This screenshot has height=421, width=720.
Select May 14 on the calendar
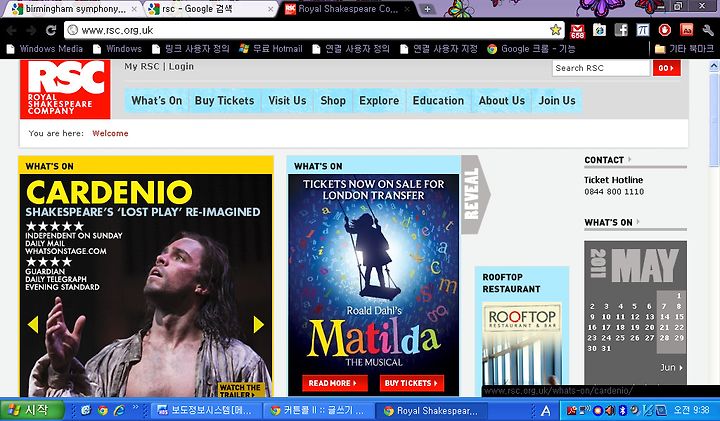pos(664,317)
